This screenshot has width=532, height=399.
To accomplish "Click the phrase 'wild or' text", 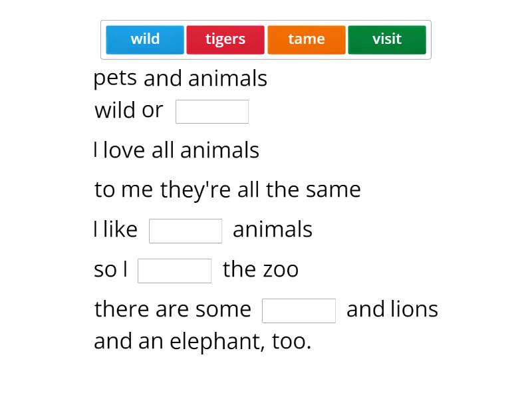I will pos(128,110).
